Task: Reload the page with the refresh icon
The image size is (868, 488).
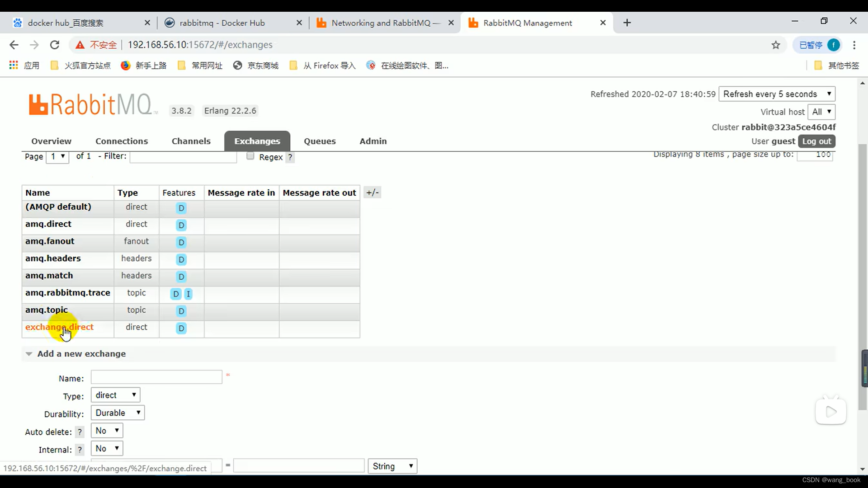Action: [55, 45]
